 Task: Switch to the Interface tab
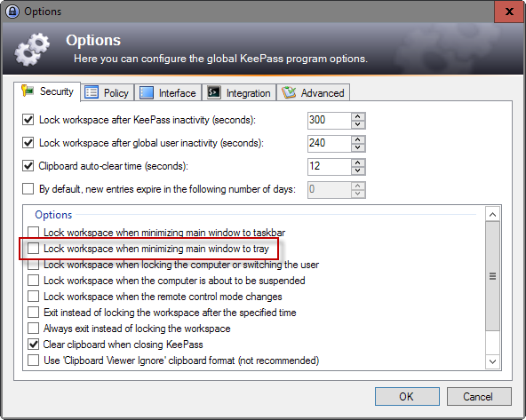tap(168, 92)
